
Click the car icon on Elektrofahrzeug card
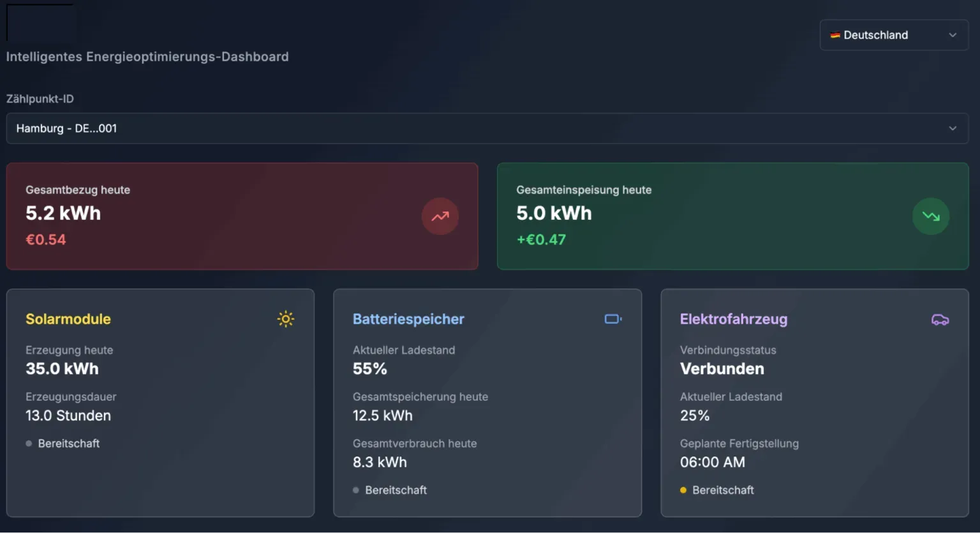tap(940, 319)
